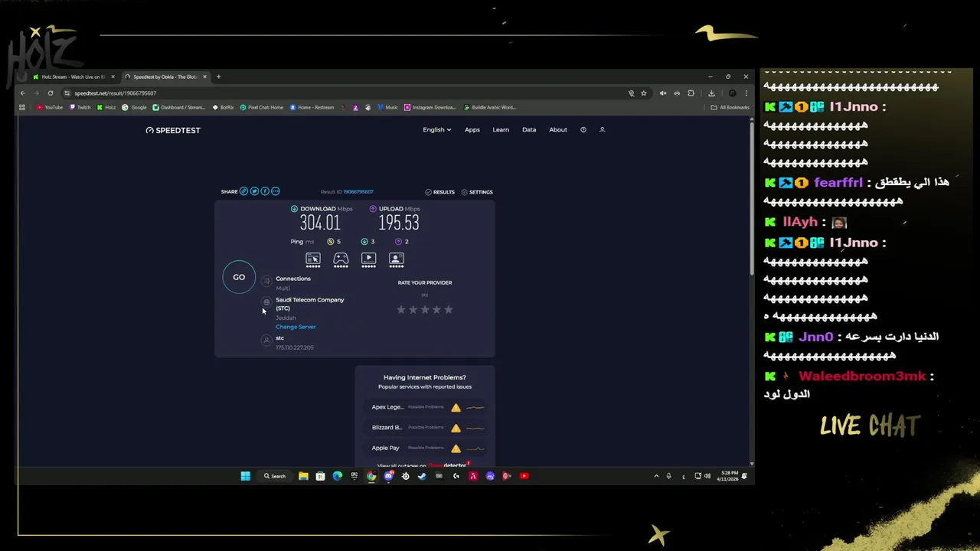980x551 pixels.
Task: Bookmark this page with star icon
Action: coord(644,93)
